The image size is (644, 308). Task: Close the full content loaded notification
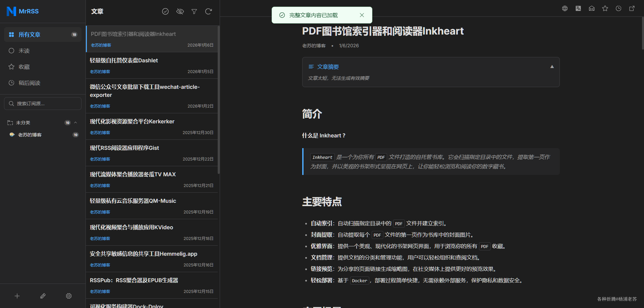(362, 15)
